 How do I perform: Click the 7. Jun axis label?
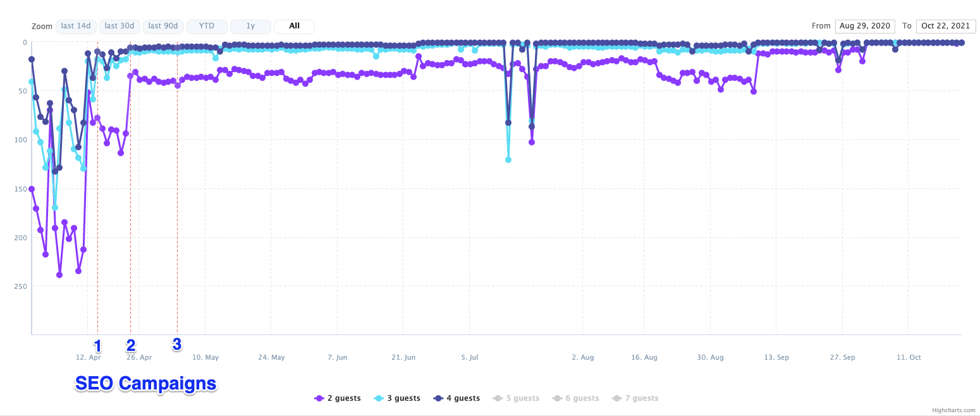tap(338, 358)
